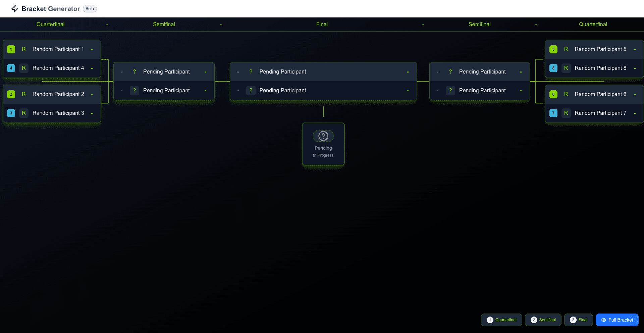Viewport: 644px width, 333px height.
Task: Click the seed 2 badge on Random Participant 2
Action: coord(11,94)
